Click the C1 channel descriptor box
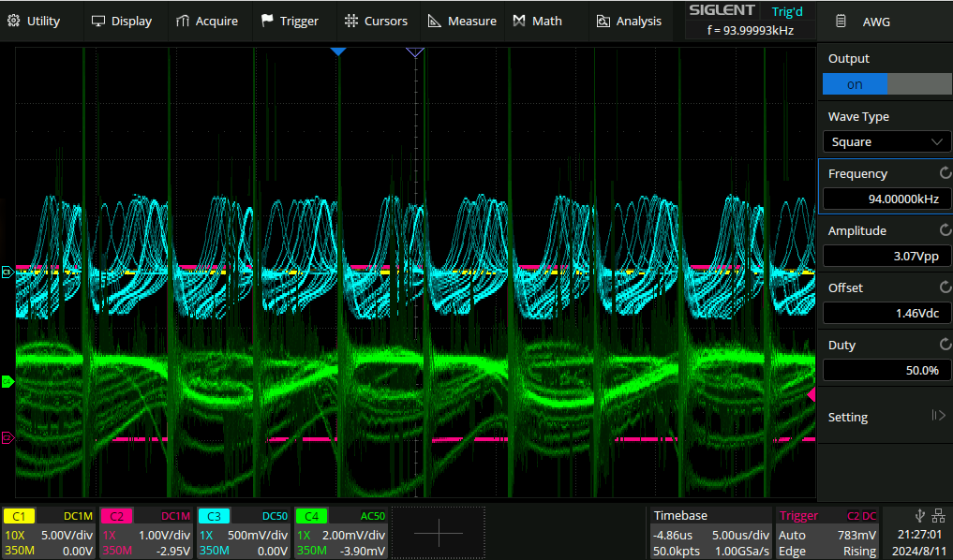This screenshot has height=560, width=953. [x=49, y=533]
